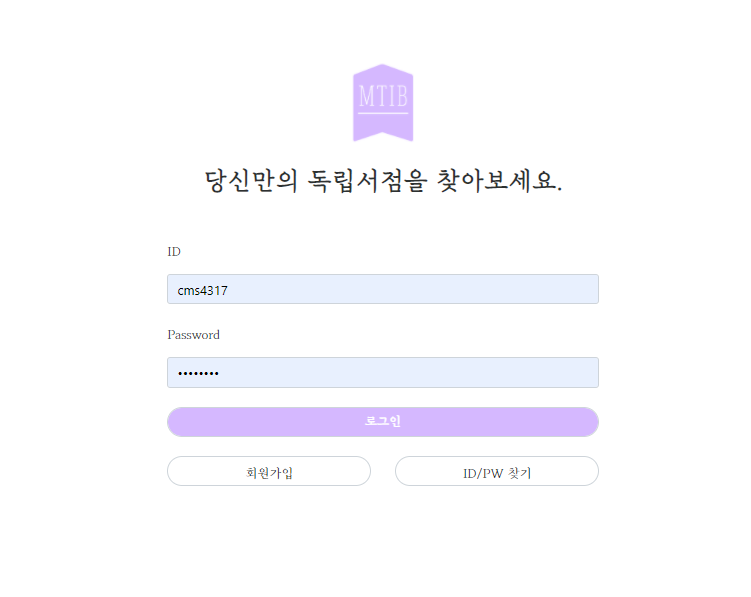Focus the ID input field
The width and height of the screenshot is (751, 597).
coord(383,289)
